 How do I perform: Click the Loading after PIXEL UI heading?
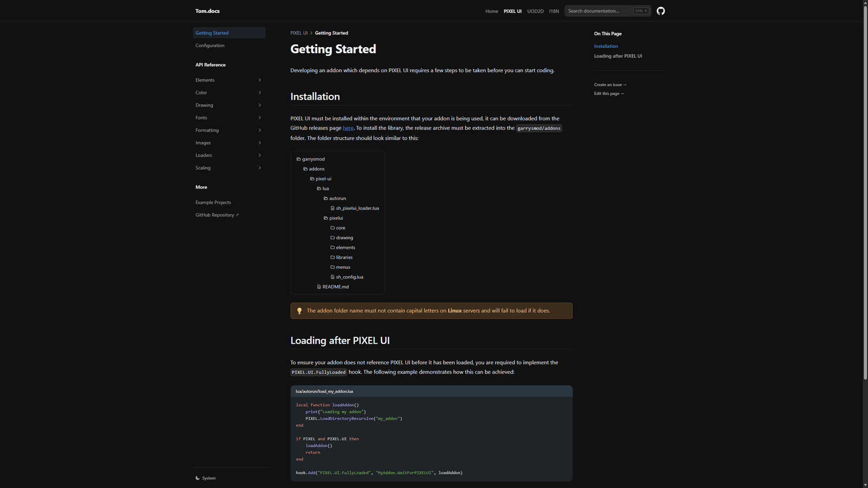tap(340, 341)
